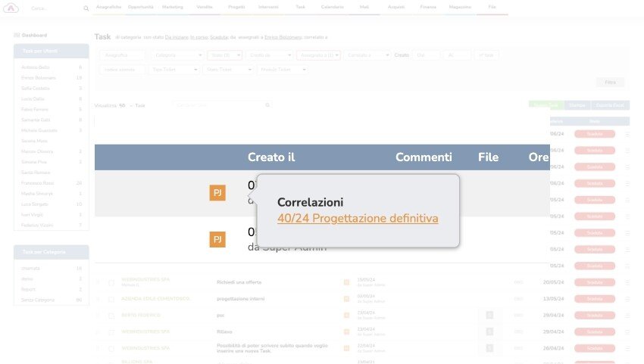Image resolution: width=644 pixels, height=364 pixels.
Task: Click the 'Scaduta' status badge for 20/05/24
Action: click(x=594, y=282)
